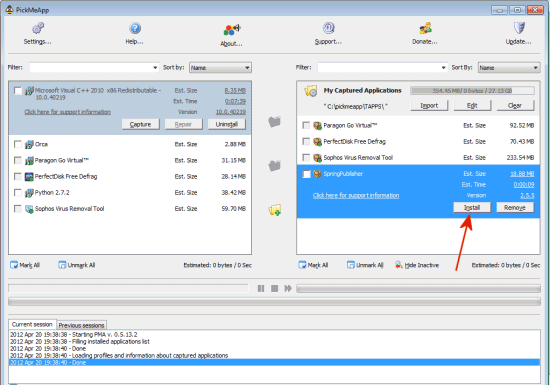Check the installed Sophos Virus Removal Tool checkbox
Viewport: 550px width, 385px height.
[18, 209]
